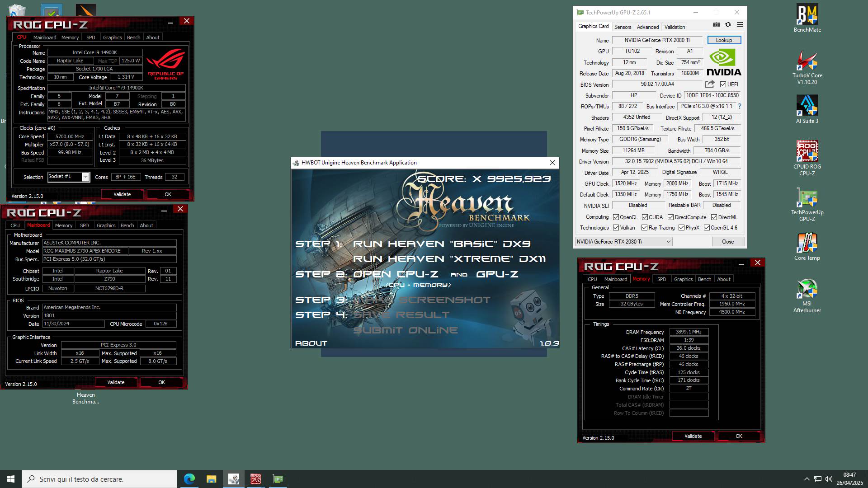Viewport: 868px width, 488px height.
Task: Click the GPU-Z refresh icon
Action: point(728,24)
